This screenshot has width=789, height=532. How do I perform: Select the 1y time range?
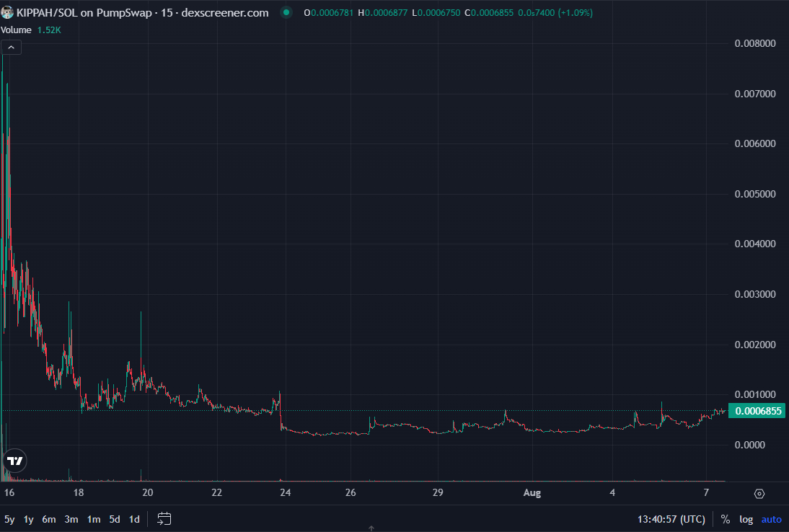(29, 519)
